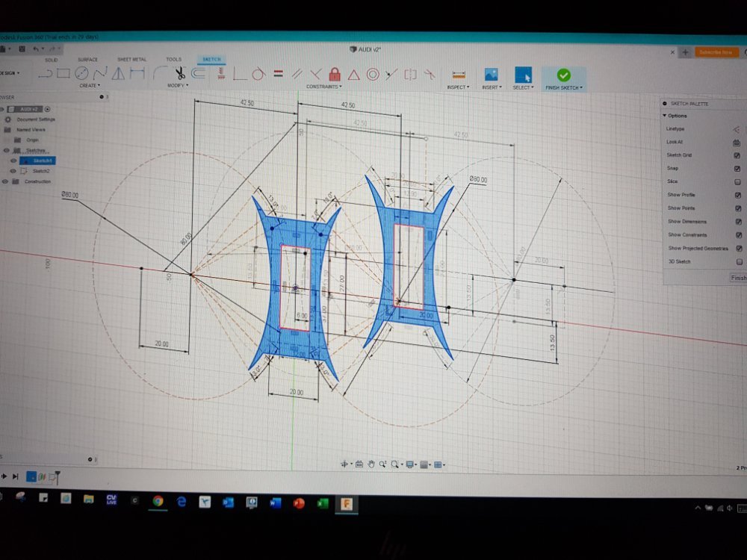Viewport: 747px width, 560px height.
Task: Apply the Parallel constraint
Action: (297, 74)
